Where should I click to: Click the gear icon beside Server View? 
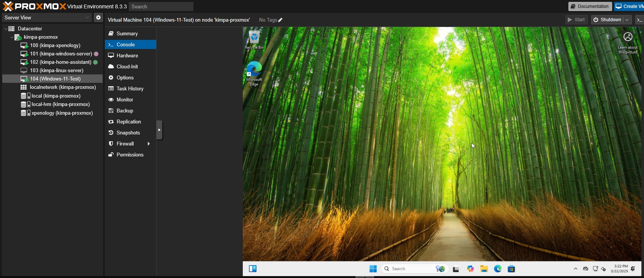(x=98, y=17)
